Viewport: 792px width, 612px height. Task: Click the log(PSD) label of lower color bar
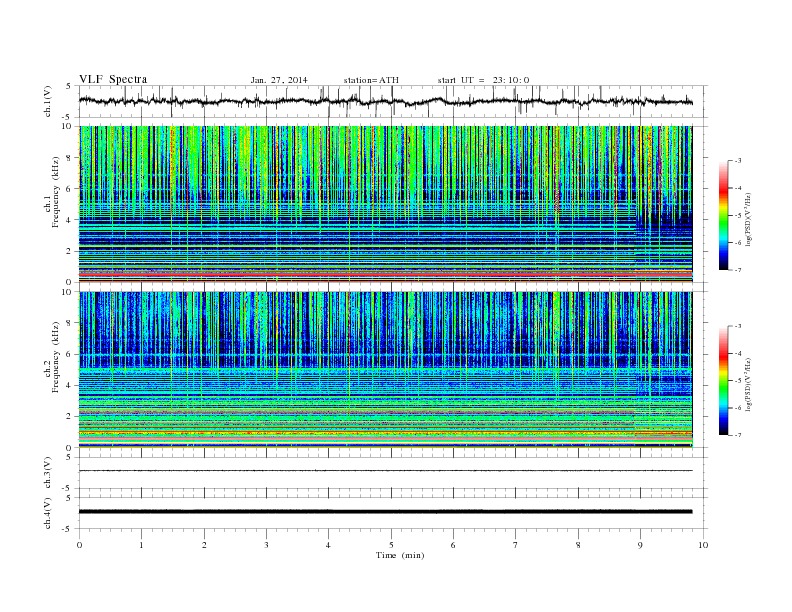(x=749, y=384)
